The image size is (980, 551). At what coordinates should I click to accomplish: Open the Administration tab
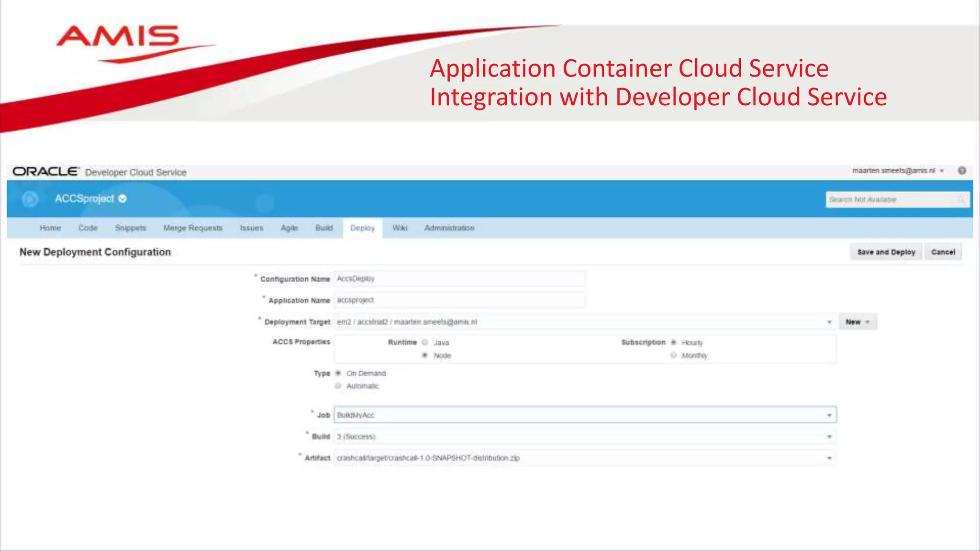(x=449, y=228)
